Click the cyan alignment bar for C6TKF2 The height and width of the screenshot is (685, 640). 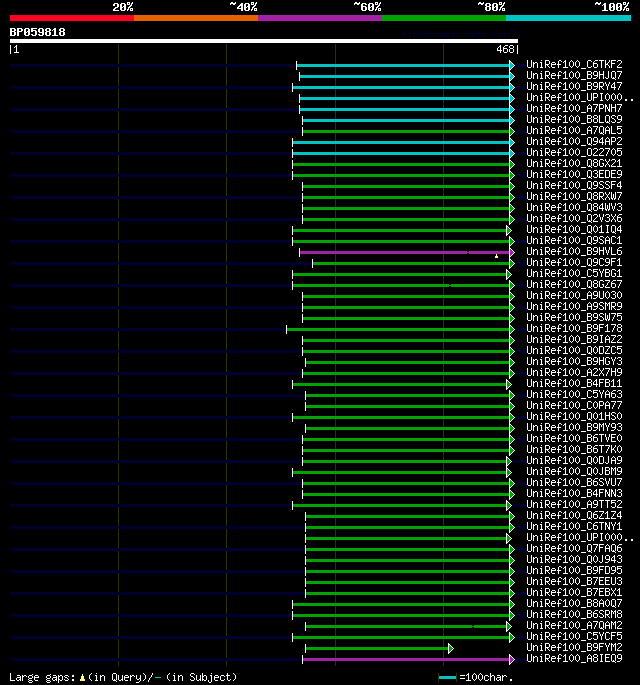[403, 66]
